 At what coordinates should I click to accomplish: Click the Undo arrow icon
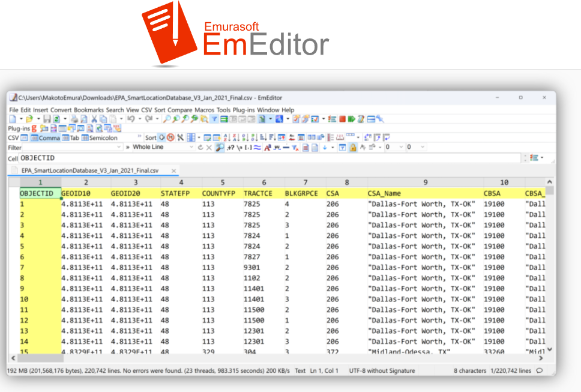[x=131, y=119]
